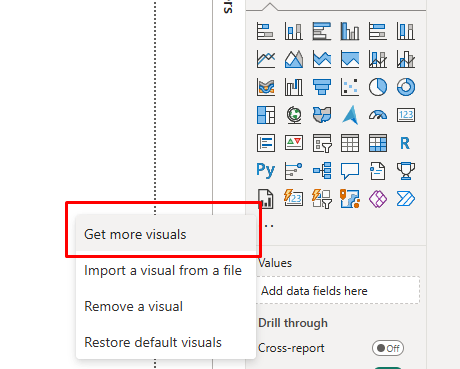This screenshot has height=369, width=460.
Task: Select the line chart visual
Action: [x=266, y=59]
